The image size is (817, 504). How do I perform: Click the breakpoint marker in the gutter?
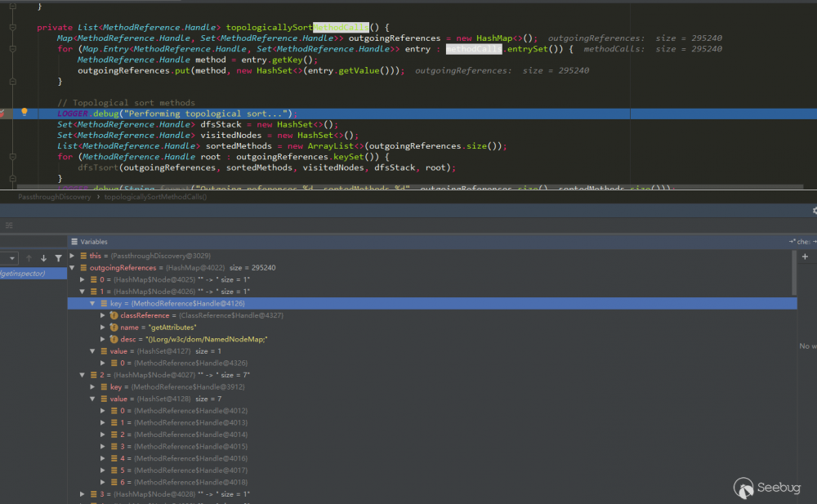point(2,113)
